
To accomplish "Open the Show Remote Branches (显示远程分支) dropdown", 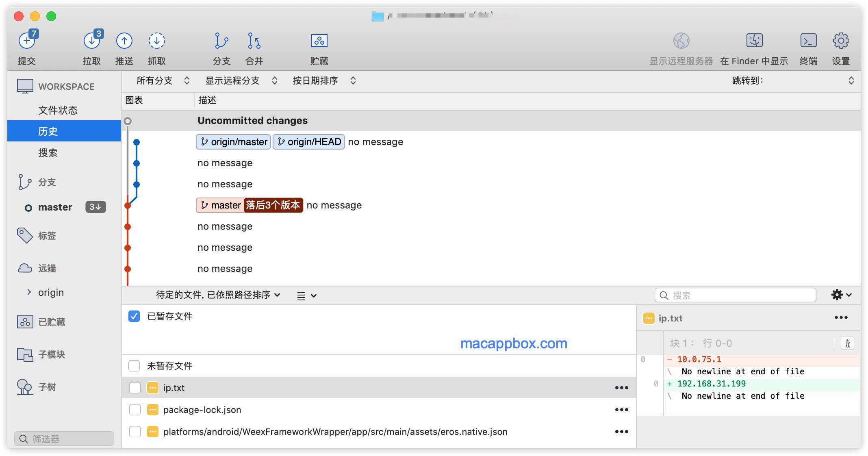I will pos(241,80).
